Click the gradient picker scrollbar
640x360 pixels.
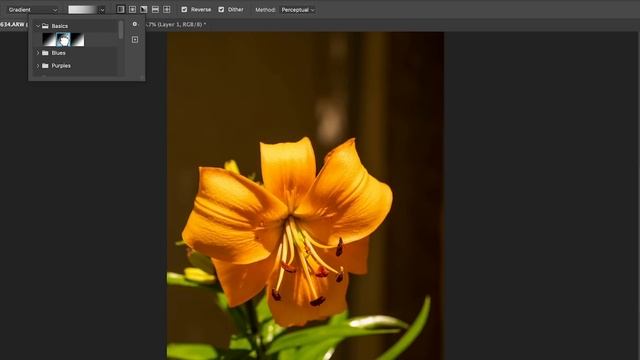point(120,30)
